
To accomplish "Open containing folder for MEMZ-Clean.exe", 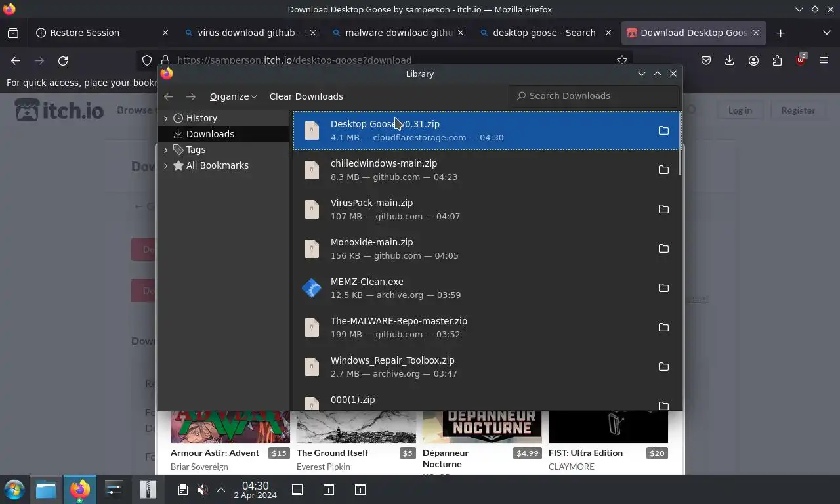I will click(663, 288).
